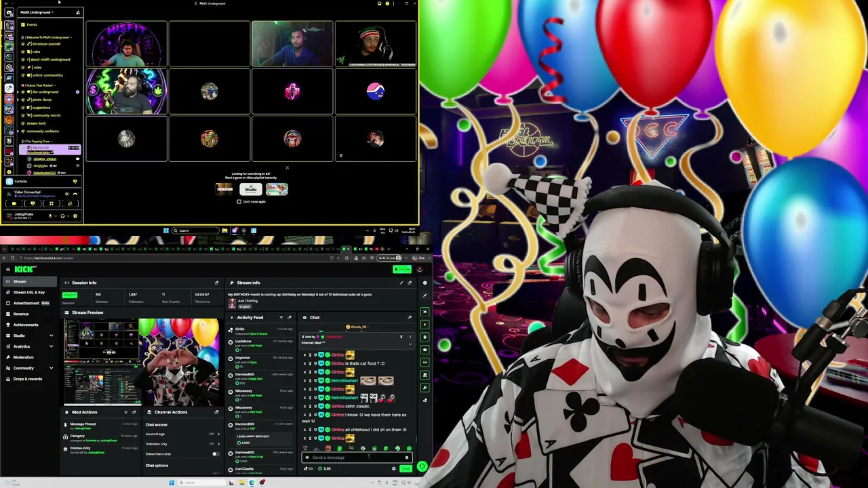This screenshot has width=868, height=488.
Task: Disconnect from Discord voice call
Action: point(75,194)
